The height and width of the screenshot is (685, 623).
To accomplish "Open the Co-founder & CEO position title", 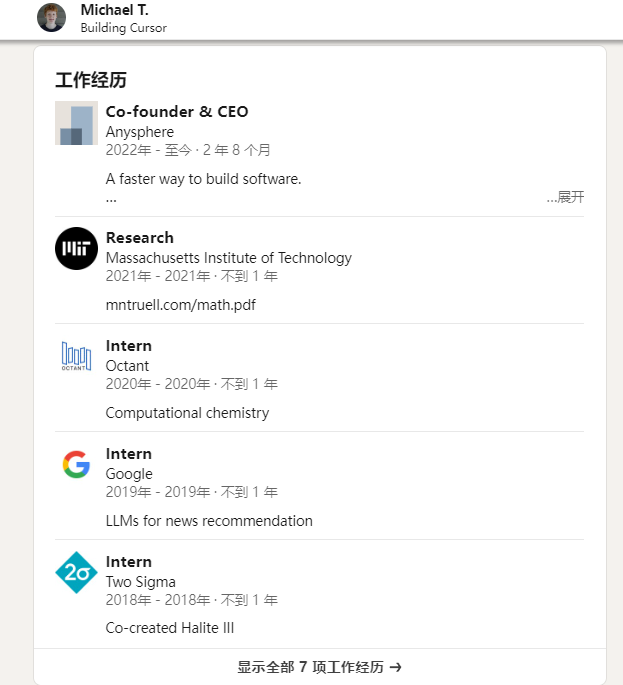I will (x=177, y=112).
